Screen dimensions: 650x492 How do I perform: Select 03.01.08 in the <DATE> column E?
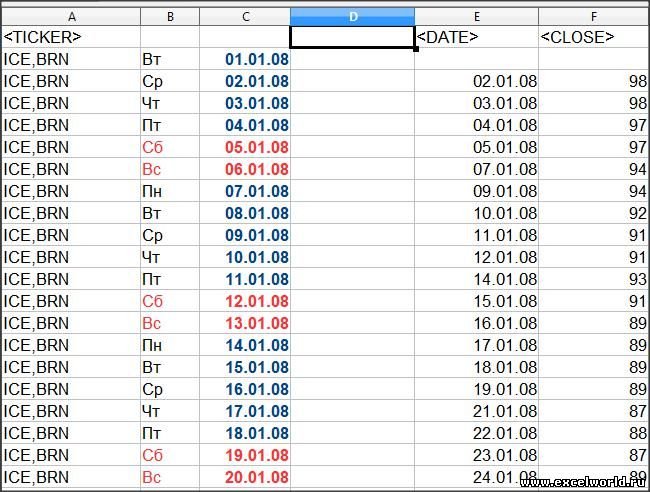point(476,103)
